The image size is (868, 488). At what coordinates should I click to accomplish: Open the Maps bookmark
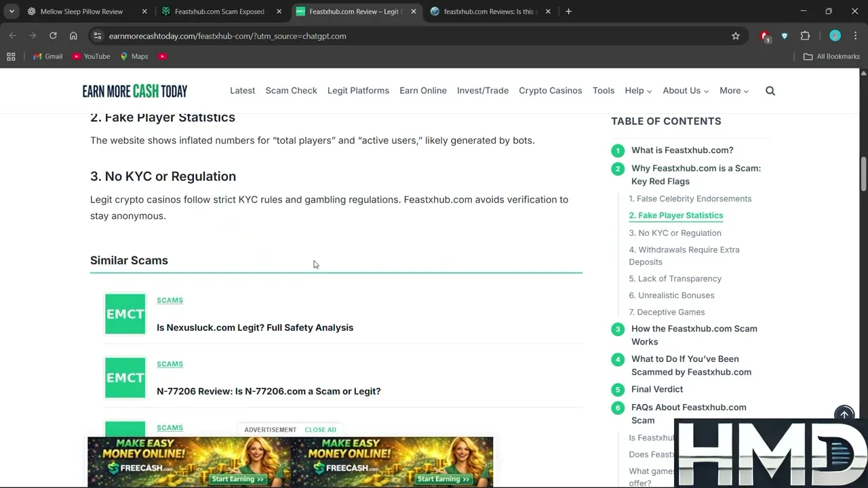134,56
